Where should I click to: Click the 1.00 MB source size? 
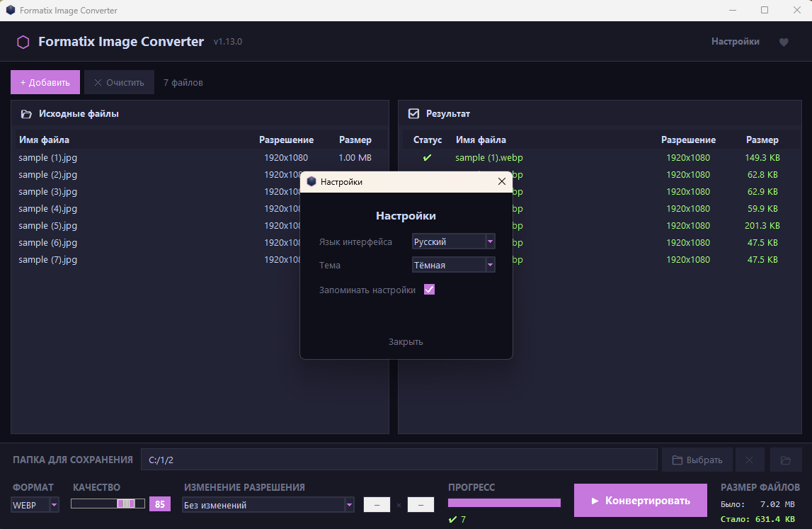coord(355,157)
